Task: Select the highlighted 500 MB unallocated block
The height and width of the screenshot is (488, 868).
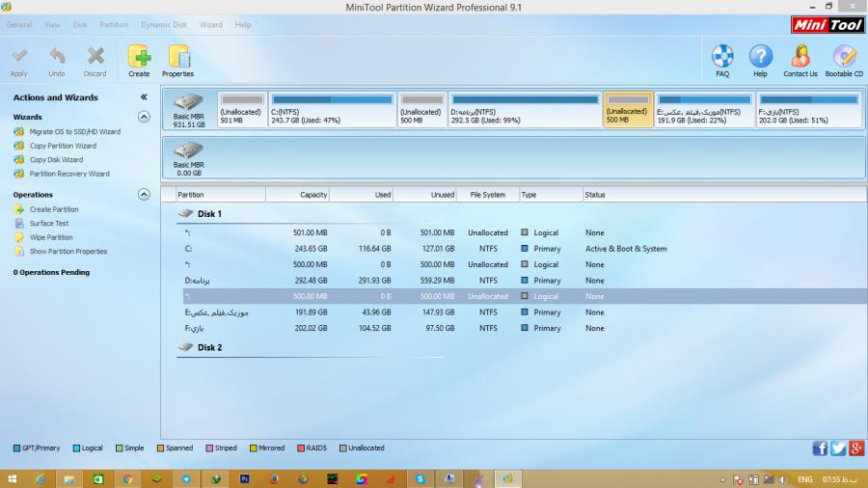Action: coord(628,110)
